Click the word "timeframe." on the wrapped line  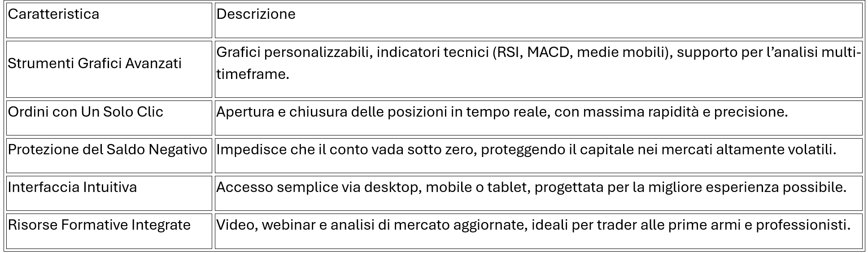[x=253, y=74]
